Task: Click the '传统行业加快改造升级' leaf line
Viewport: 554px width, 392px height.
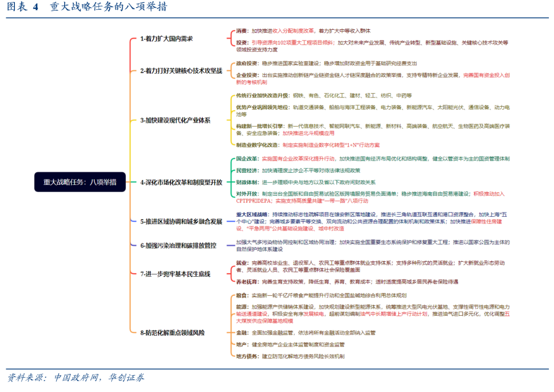Action: click(324, 96)
